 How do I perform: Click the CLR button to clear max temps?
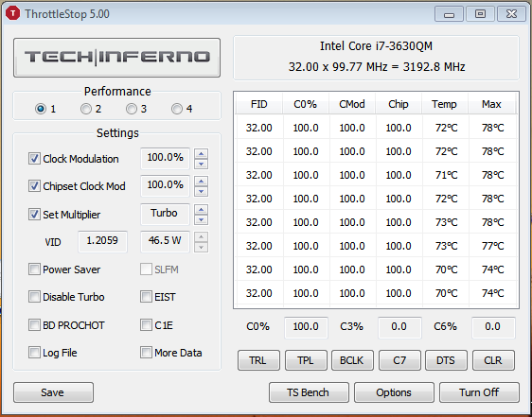click(493, 360)
